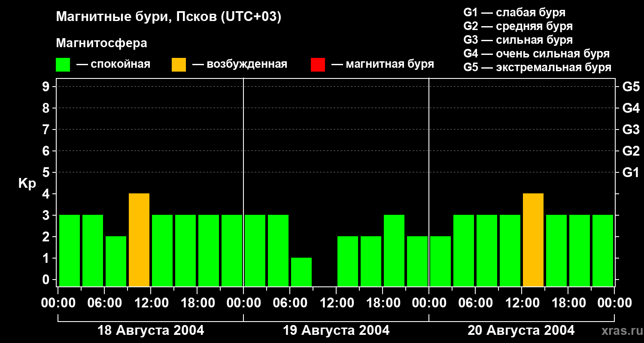Click the orange Kp 4 bar on 18 August
Image resolution: width=644 pixels, height=343 pixels.
[139, 240]
